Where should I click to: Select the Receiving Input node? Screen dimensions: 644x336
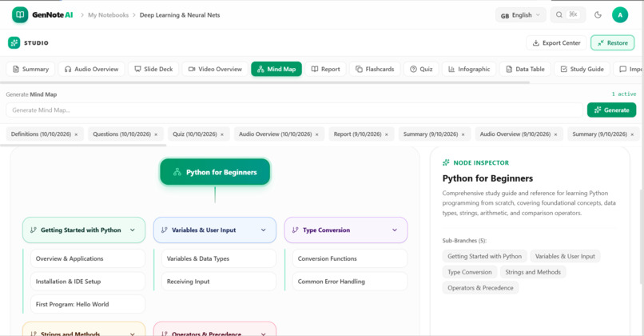219,282
